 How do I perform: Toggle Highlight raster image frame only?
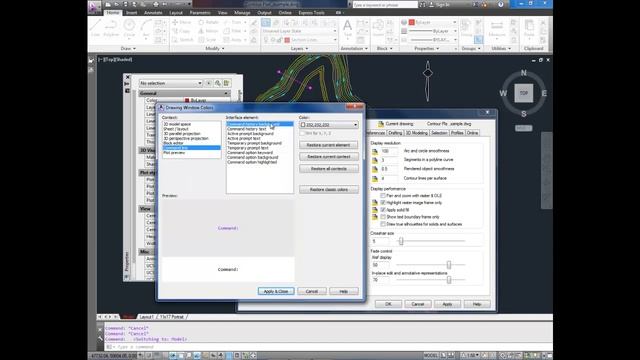coord(383,202)
